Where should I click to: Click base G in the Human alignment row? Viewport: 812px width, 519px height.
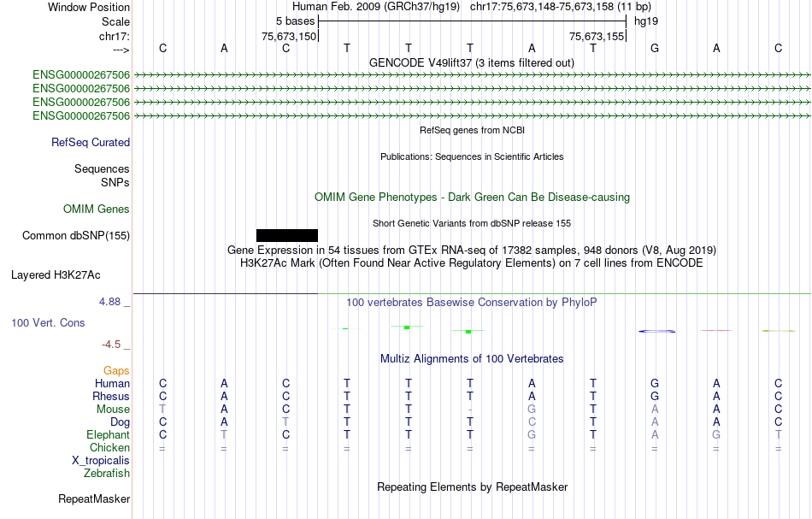pyautogui.click(x=655, y=384)
